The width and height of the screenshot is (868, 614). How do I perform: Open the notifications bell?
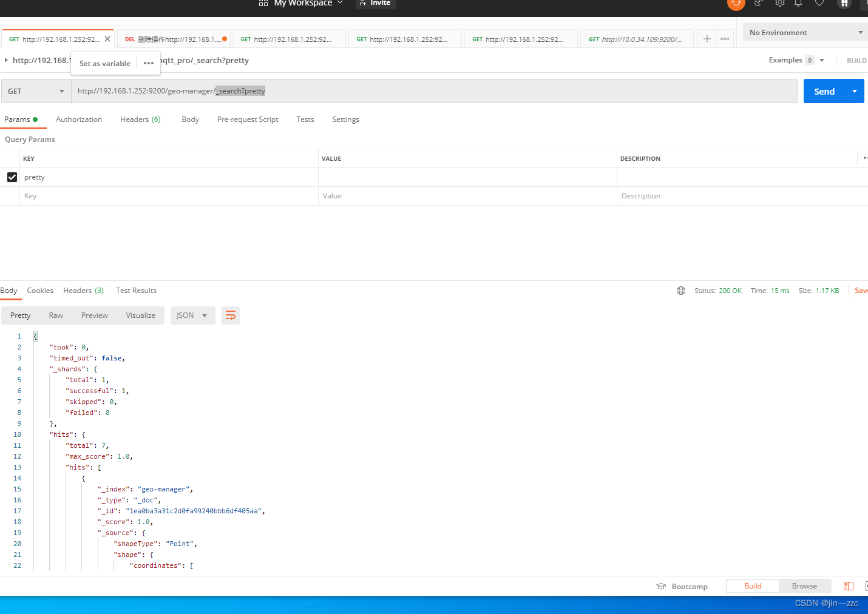pos(798,3)
